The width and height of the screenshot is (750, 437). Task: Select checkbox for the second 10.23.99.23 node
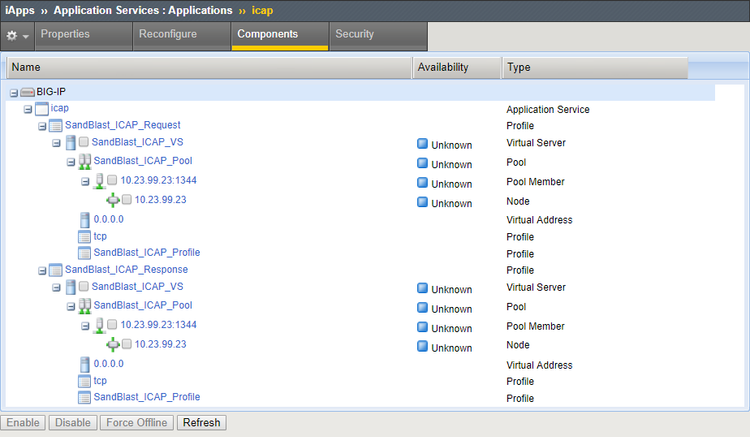click(126, 344)
